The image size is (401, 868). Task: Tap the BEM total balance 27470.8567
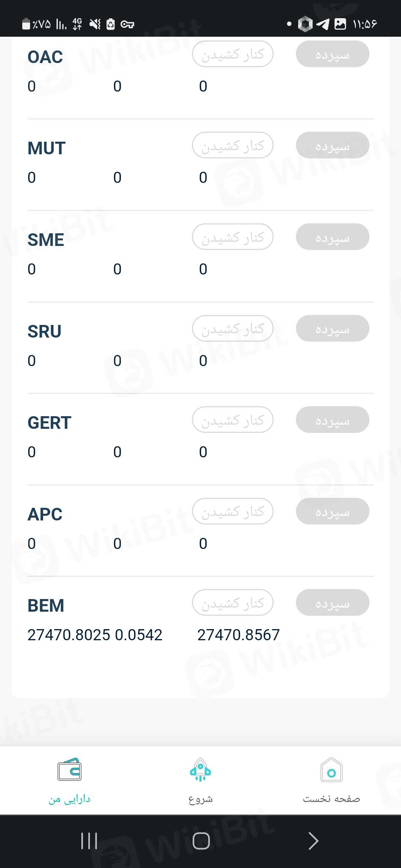pyautogui.click(x=238, y=635)
